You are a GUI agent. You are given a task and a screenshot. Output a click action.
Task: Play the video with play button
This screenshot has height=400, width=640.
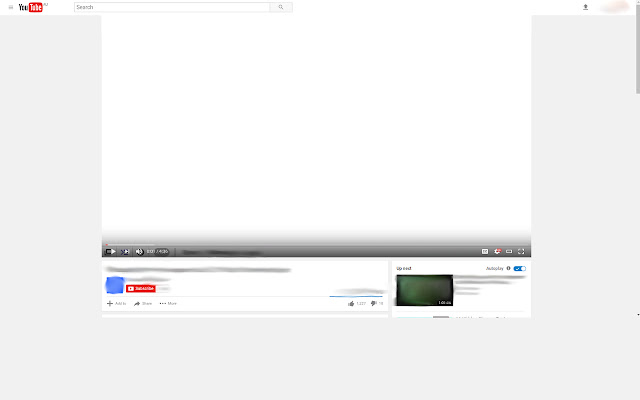(111, 251)
